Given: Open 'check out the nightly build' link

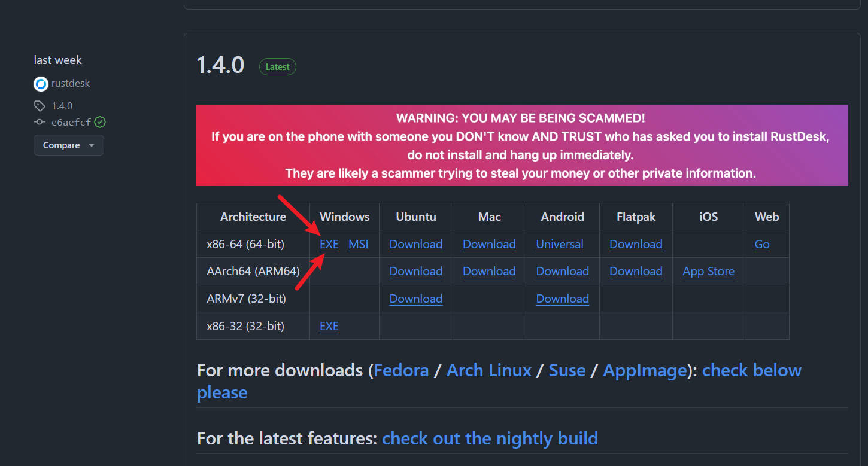Looking at the screenshot, I should [x=490, y=438].
